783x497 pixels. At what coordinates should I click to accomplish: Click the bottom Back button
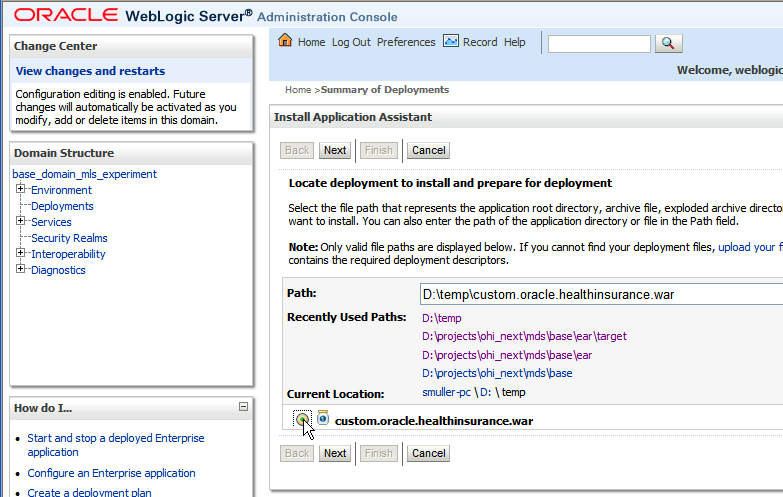(x=297, y=454)
